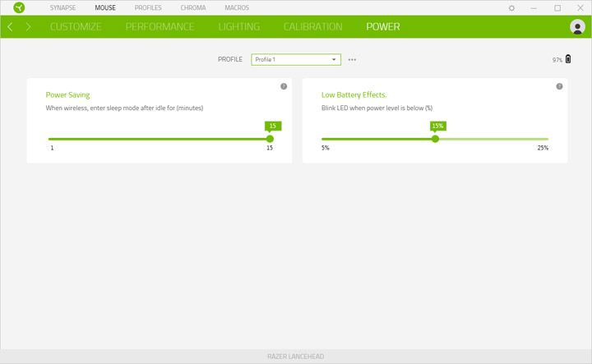Click the sleep mode idle slider handle

[x=270, y=139]
